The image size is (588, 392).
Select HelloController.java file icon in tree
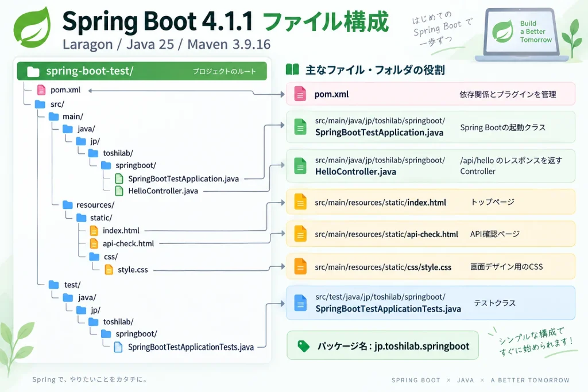pyautogui.click(x=119, y=191)
